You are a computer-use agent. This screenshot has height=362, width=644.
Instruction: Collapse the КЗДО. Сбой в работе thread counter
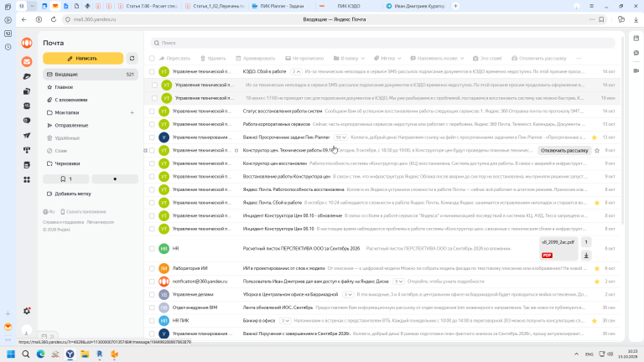296,71
